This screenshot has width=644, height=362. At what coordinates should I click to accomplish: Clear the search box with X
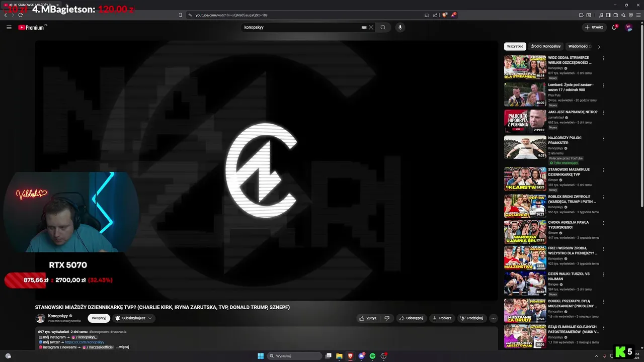[371, 27]
